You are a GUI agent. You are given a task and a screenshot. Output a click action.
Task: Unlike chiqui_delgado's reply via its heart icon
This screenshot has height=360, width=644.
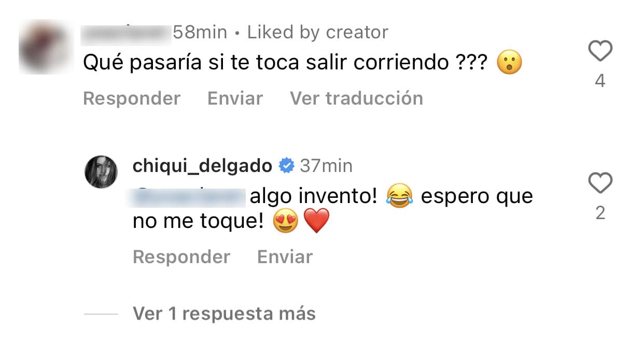point(600,184)
